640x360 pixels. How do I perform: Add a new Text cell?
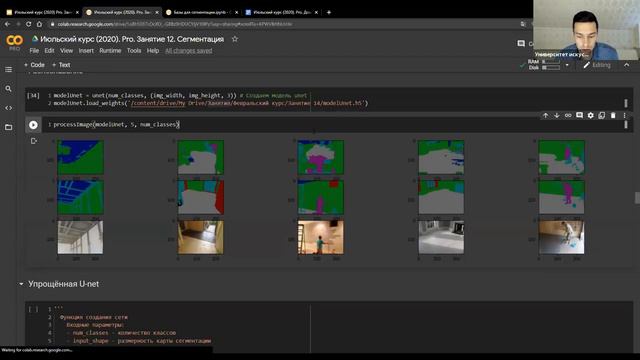click(x=61, y=65)
